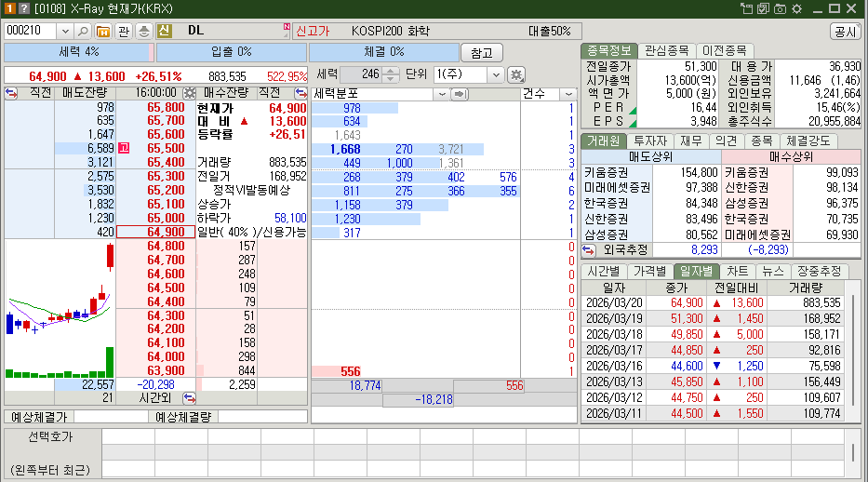Click the 신고가 label
The width and height of the screenshot is (868, 482).
[x=313, y=31]
